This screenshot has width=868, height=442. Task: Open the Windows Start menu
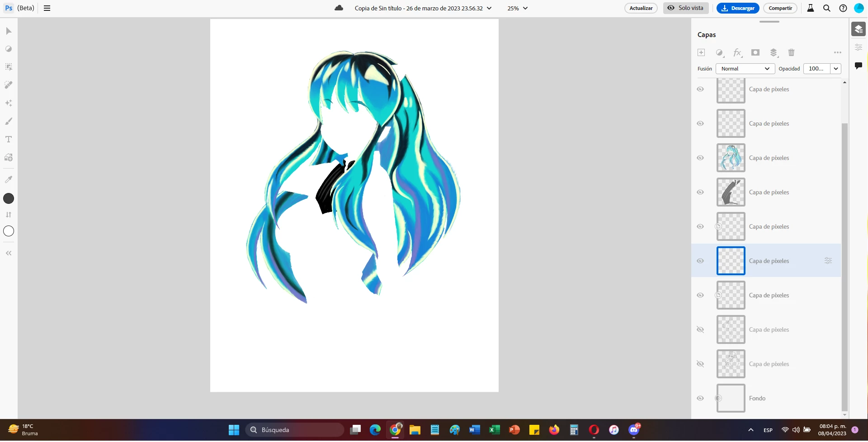click(234, 430)
